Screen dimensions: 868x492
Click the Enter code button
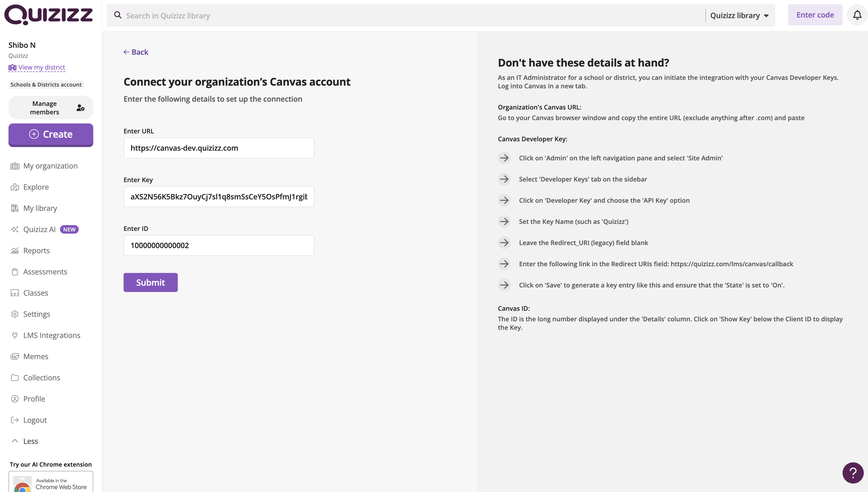point(815,15)
